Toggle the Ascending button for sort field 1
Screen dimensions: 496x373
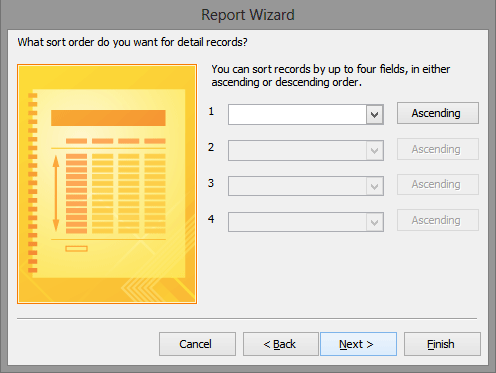(x=438, y=113)
